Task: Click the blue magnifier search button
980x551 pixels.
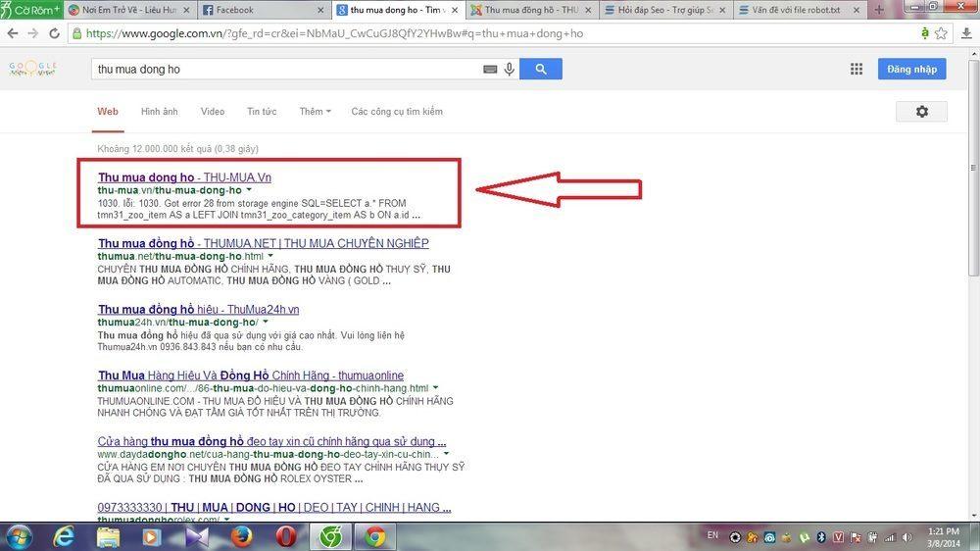Action: [x=541, y=69]
